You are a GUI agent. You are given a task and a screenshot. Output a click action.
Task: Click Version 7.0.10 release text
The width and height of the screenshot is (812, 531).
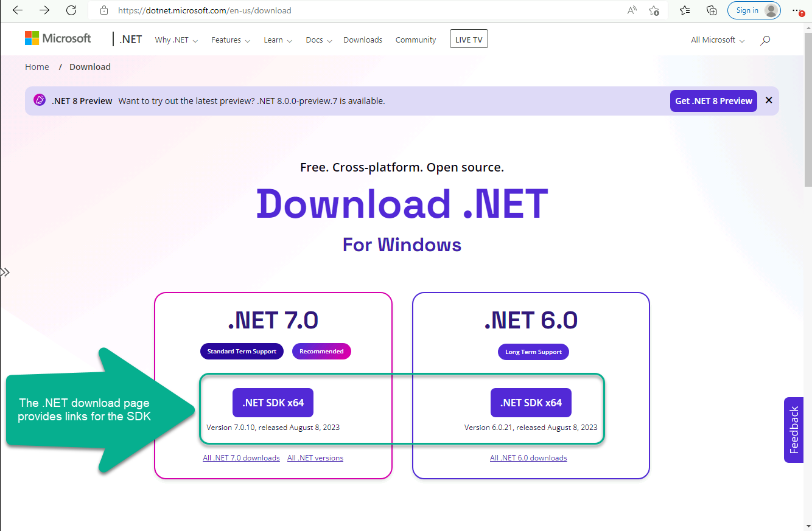click(273, 428)
